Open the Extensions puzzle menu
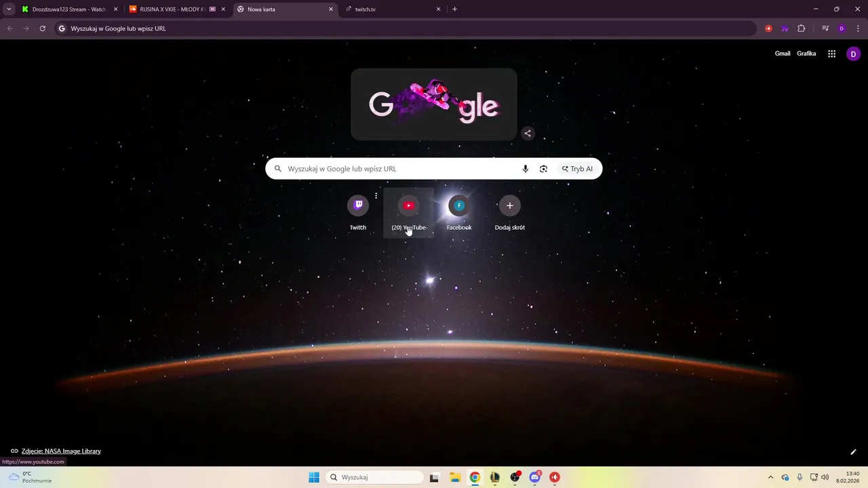This screenshot has width=868, height=488. [x=801, y=28]
